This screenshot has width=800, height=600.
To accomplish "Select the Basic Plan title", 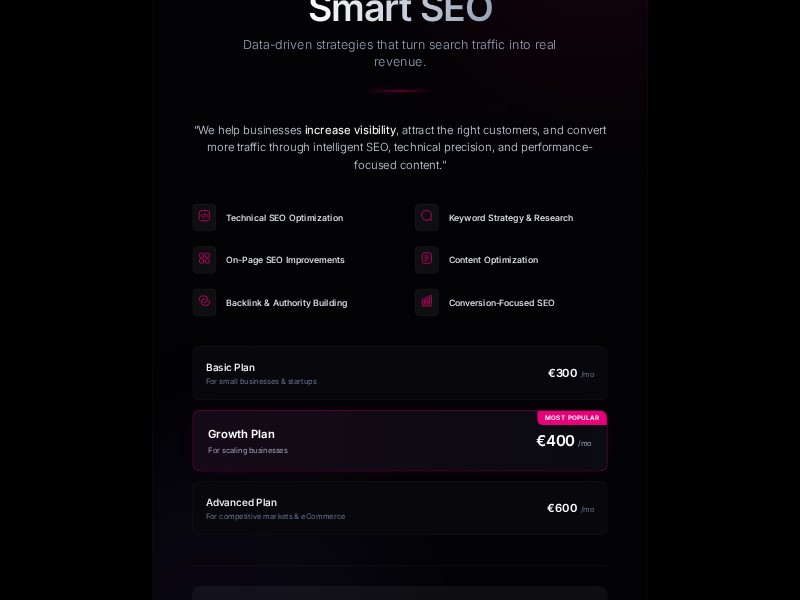I will (230, 367).
